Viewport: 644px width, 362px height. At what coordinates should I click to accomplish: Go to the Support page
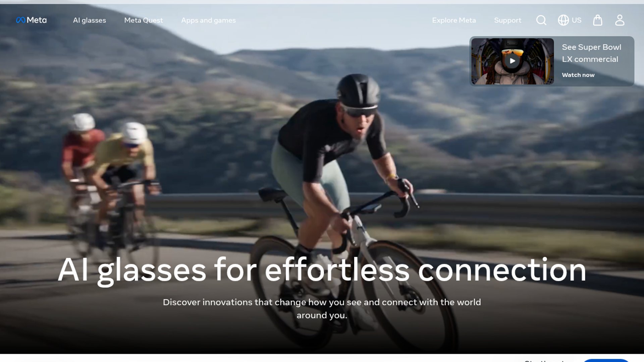click(507, 20)
